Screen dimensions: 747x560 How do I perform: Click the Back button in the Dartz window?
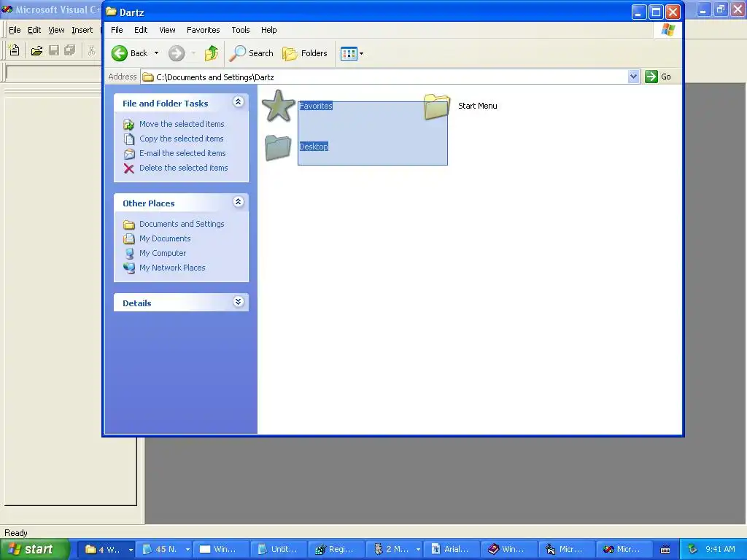tap(130, 53)
